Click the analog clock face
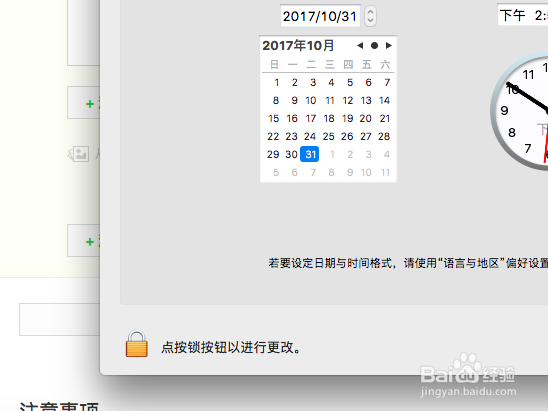Screen dimensions: 548x411 pyautogui.click(x=519, y=111)
